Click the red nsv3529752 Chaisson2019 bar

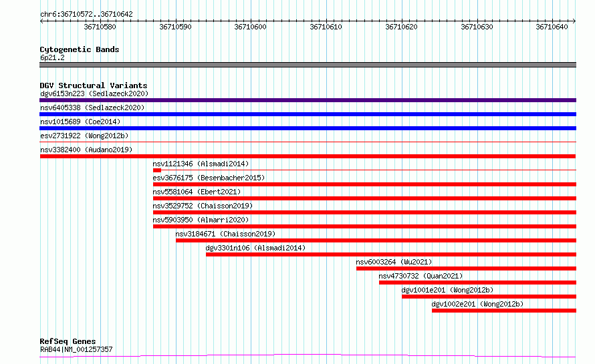364,212
